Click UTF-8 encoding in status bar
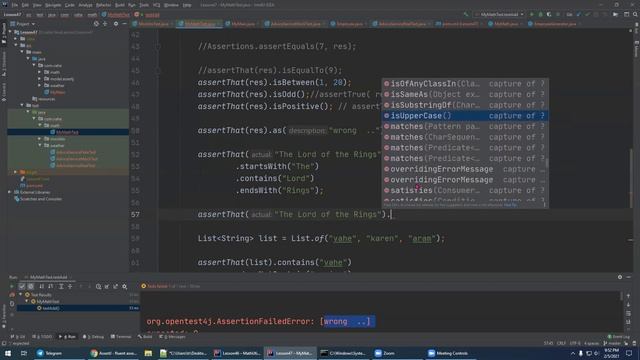 coord(575,344)
